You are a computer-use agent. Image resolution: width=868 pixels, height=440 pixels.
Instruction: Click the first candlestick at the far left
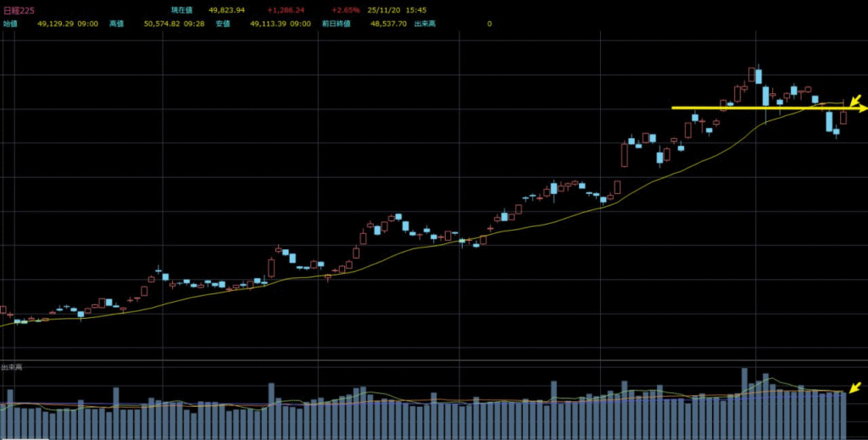tap(3, 310)
